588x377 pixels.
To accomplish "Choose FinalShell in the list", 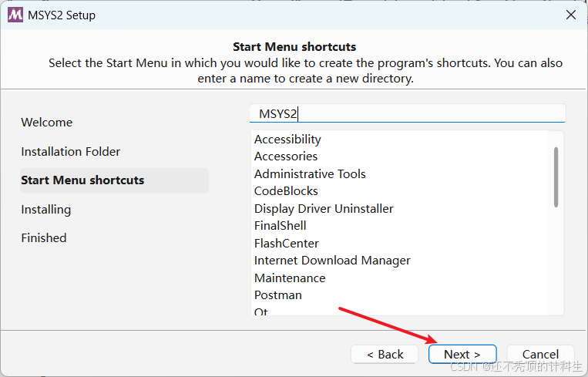I will [399, 226].
